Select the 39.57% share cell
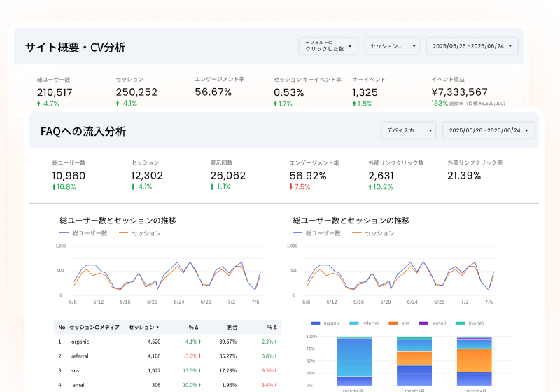Viewport: 560px width, 392px height. (228, 342)
